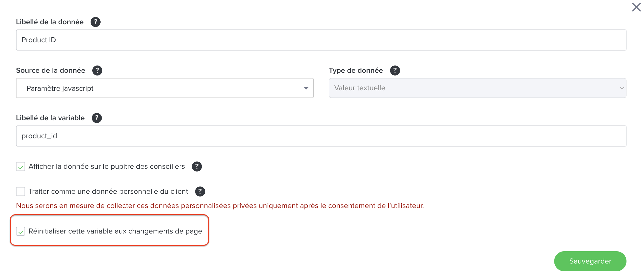Click into the product_id variable field
The width and height of the screenshot is (644, 280).
pyautogui.click(x=321, y=136)
